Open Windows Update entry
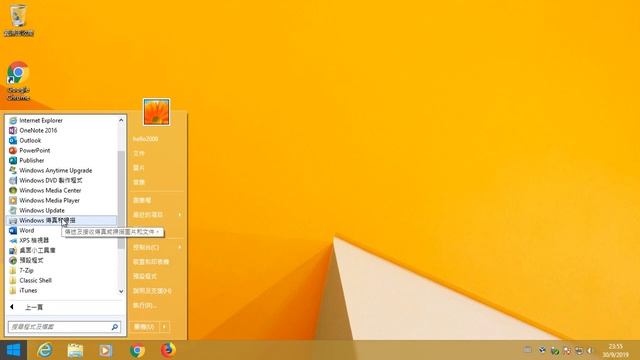 (x=62, y=211)
